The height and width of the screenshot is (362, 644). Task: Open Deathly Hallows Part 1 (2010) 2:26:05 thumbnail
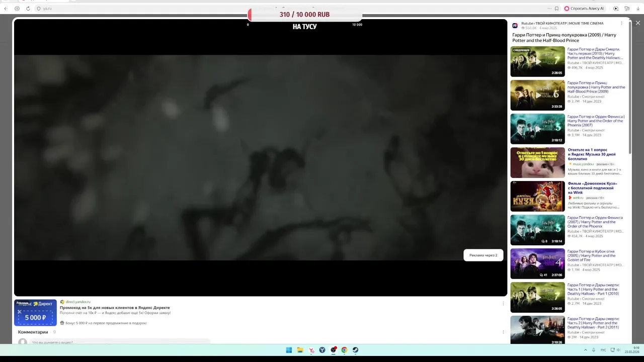[537, 61]
